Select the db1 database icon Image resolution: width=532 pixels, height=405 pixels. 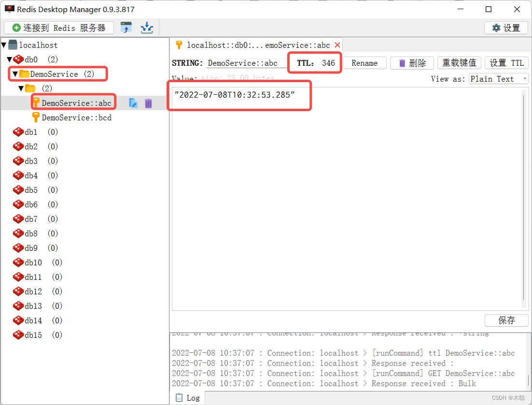tap(18, 132)
